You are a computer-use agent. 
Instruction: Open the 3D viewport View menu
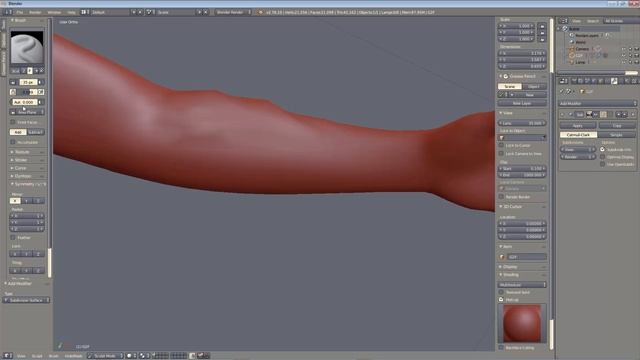(21, 356)
